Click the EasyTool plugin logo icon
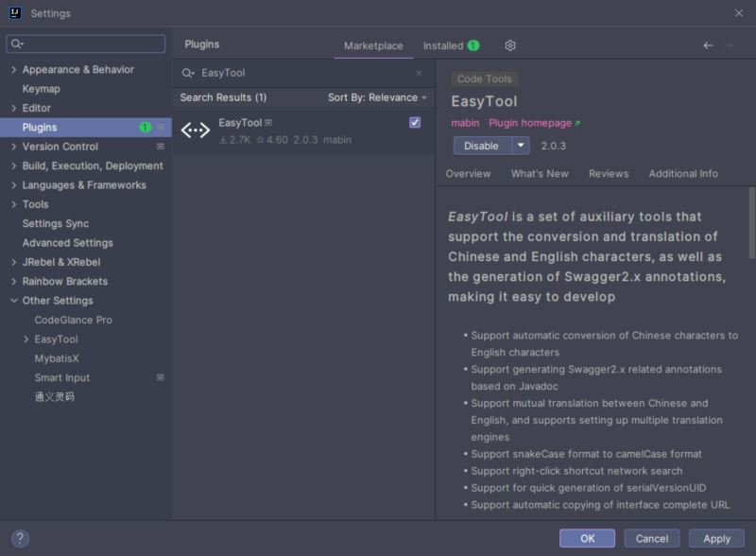This screenshot has height=556, width=756. [196, 130]
